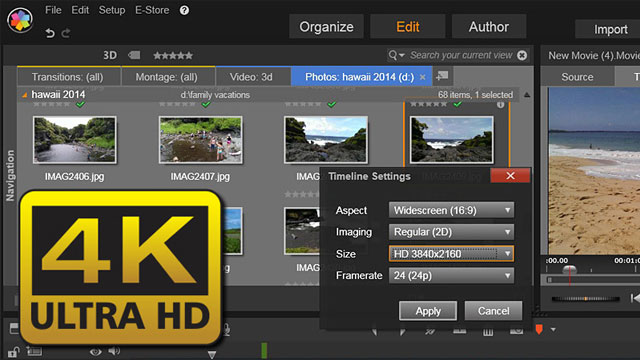Open the Size HD 3840x2160 dropdown

(x=451, y=254)
